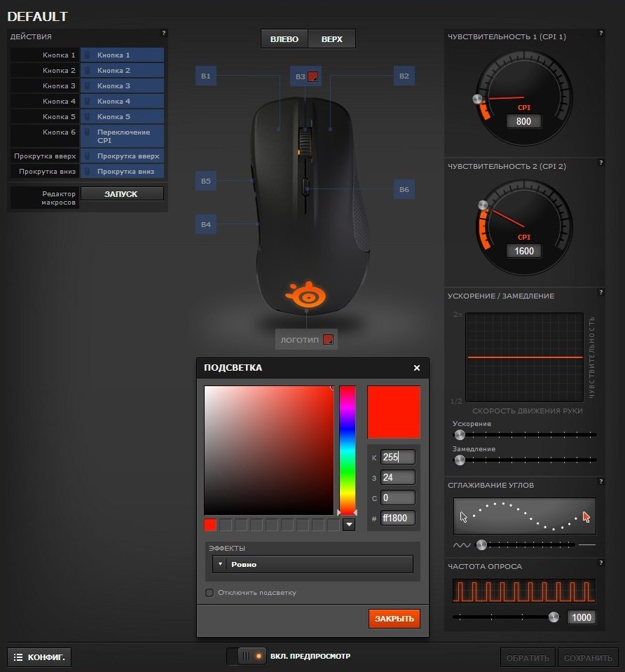Click help icon of Действия panel
This screenshot has width=625, height=672.
point(163,33)
